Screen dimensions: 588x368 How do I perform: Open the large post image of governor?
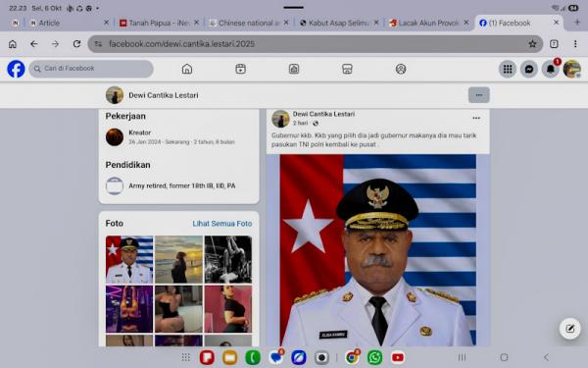click(x=378, y=249)
